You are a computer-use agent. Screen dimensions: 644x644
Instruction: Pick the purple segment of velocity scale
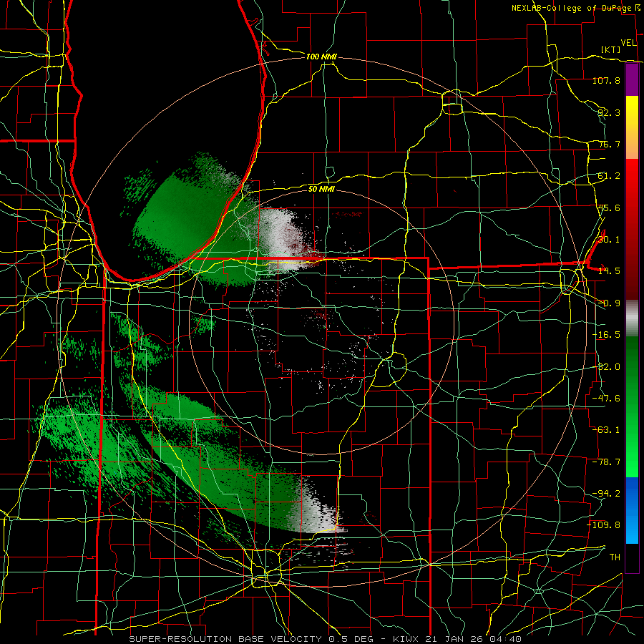pyautogui.click(x=632, y=79)
